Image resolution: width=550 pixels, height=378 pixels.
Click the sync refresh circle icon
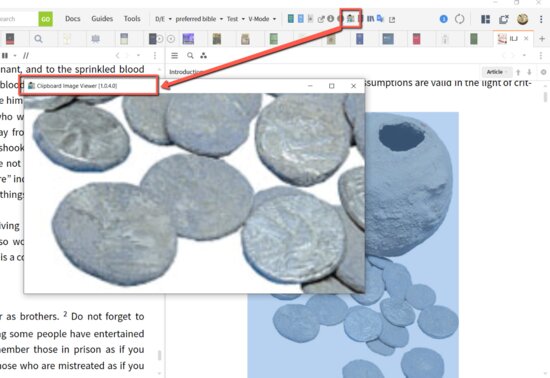tap(460, 19)
